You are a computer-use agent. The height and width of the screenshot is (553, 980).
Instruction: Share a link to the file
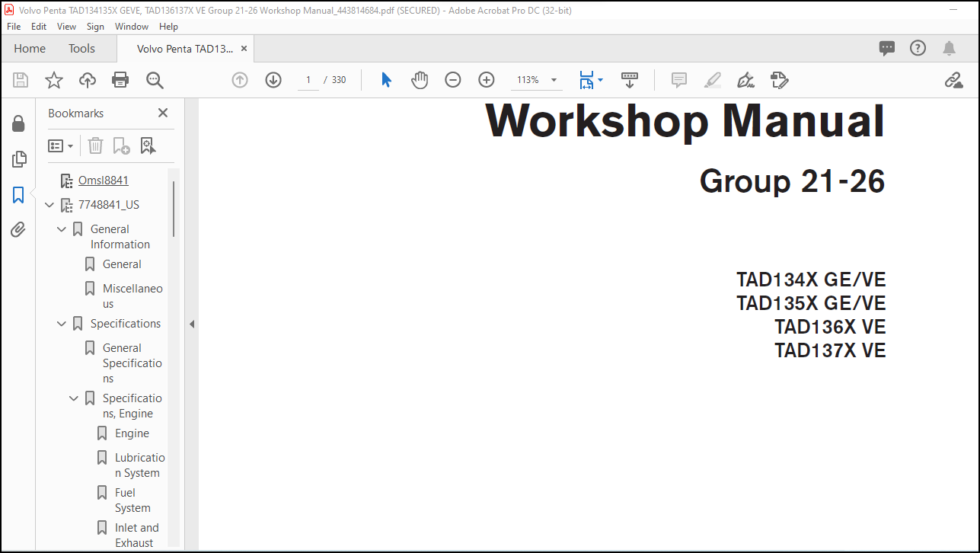tap(953, 80)
